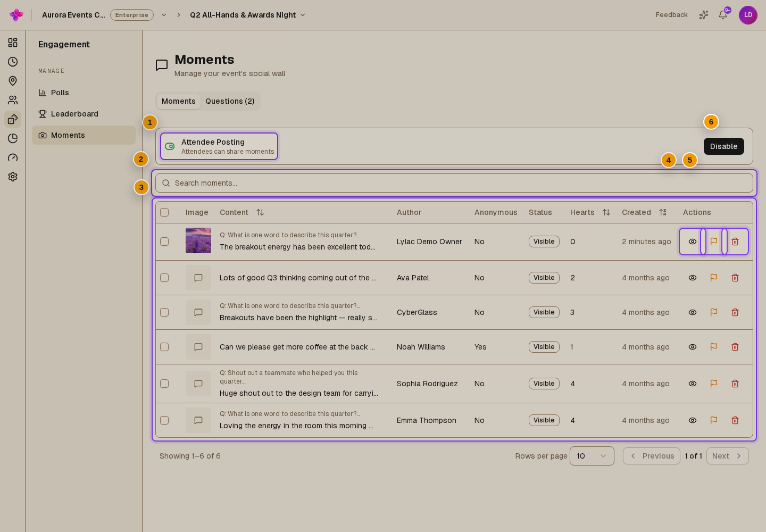Open Polls in the Engagement menu

pyautogui.click(x=84, y=93)
